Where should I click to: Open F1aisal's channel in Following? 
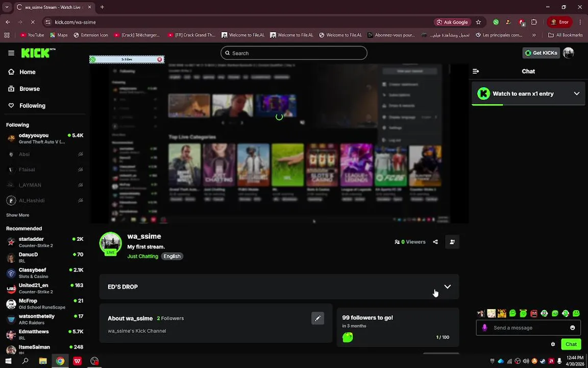(45, 170)
